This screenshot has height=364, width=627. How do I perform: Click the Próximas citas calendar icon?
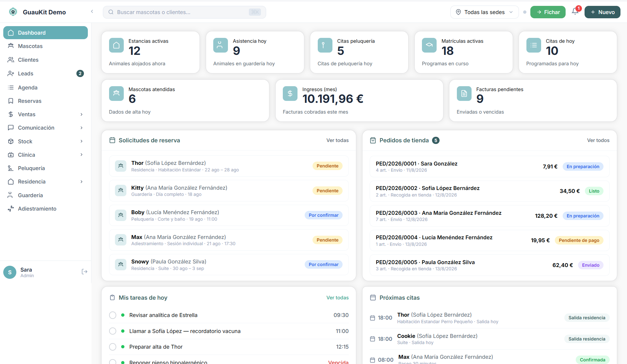pos(373,298)
